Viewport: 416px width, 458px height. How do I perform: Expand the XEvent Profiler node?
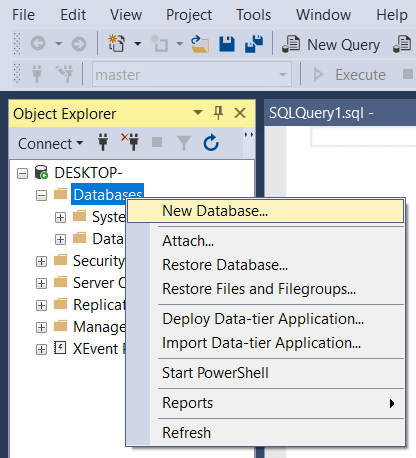pos(41,350)
